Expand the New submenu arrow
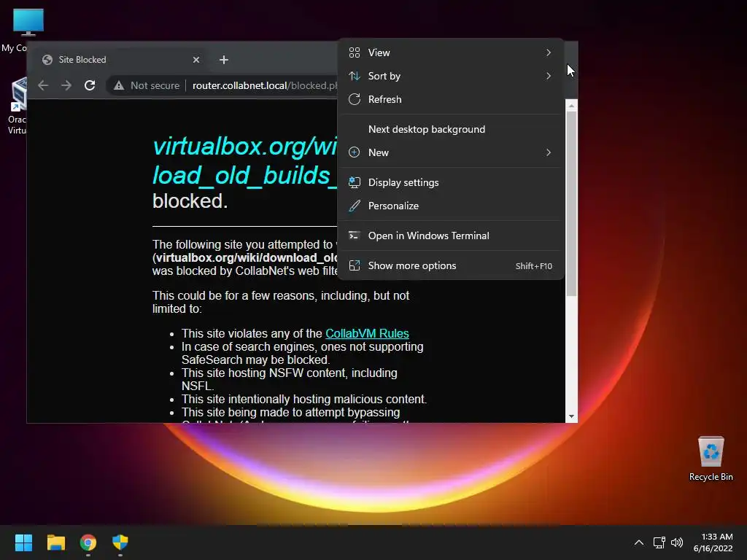This screenshot has height=560, width=747. click(x=549, y=152)
